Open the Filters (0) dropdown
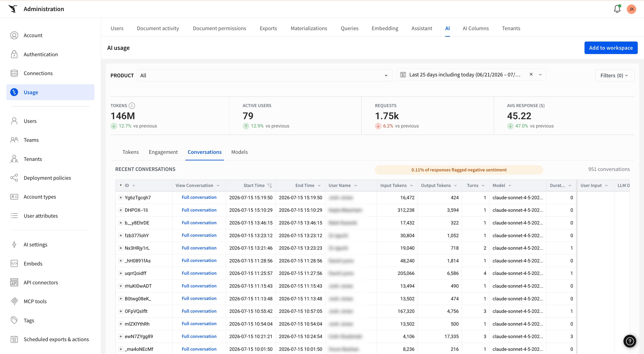The height and width of the screenshot is (354, 644). point(614,75)
